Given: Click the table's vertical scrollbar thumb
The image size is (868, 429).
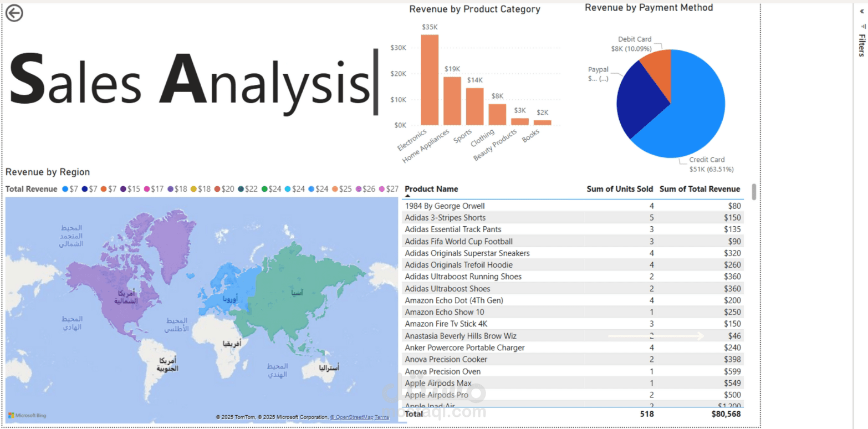Looking at the screenshot, I should (x=754, y=192).
